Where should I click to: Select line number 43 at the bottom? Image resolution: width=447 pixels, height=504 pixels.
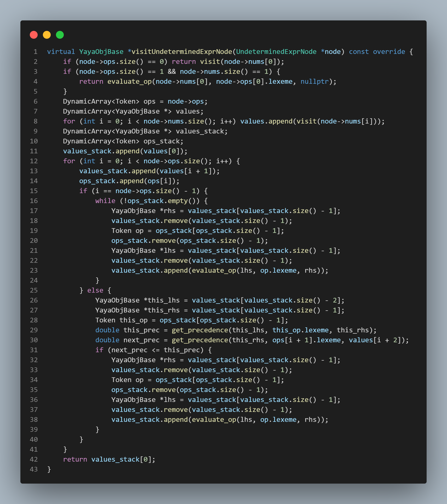pos(34,469)
